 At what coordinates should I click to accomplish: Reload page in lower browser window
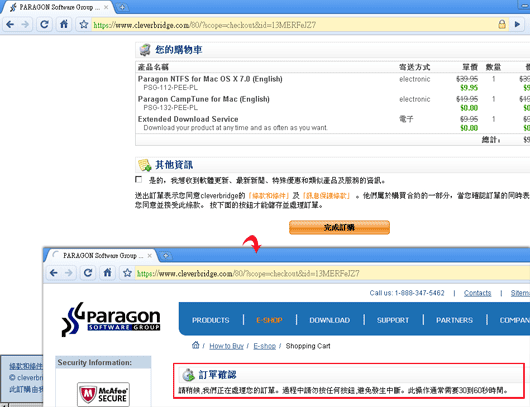(88, 272)
